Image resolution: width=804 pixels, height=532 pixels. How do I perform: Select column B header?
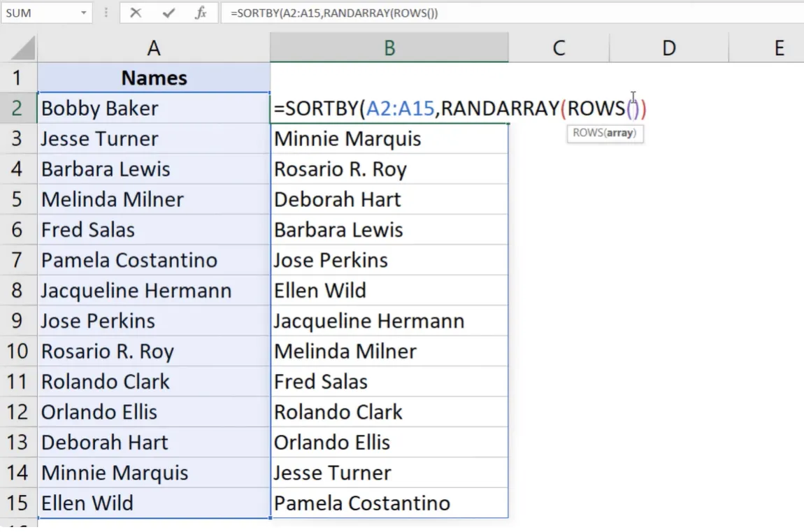pyautogui.click(x=389, y=48)
